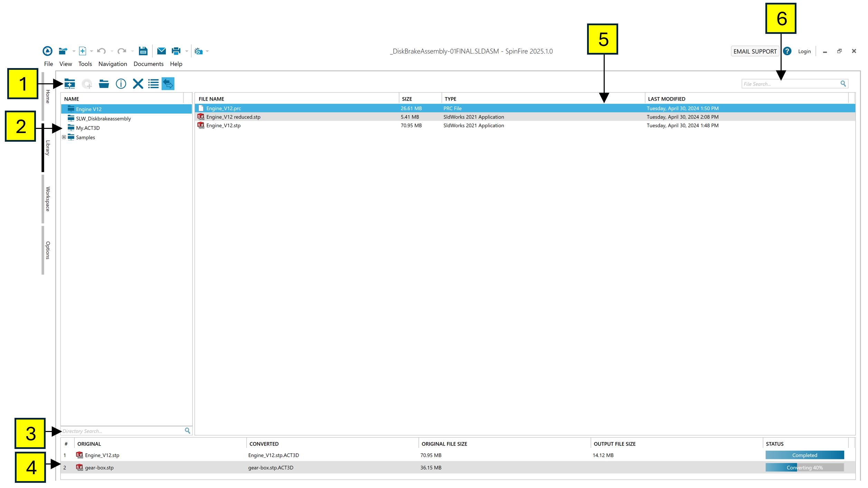Click the remove X icon in library toolbar
868x488 pixels.
(x=138, y=84)
